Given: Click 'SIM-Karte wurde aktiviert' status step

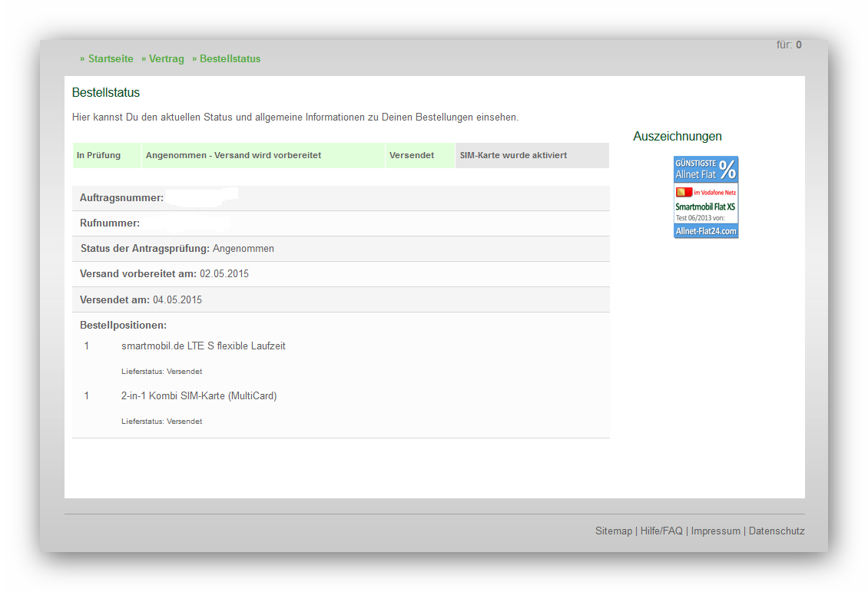Looking at the screenshot, I should [x=513, y=155].
